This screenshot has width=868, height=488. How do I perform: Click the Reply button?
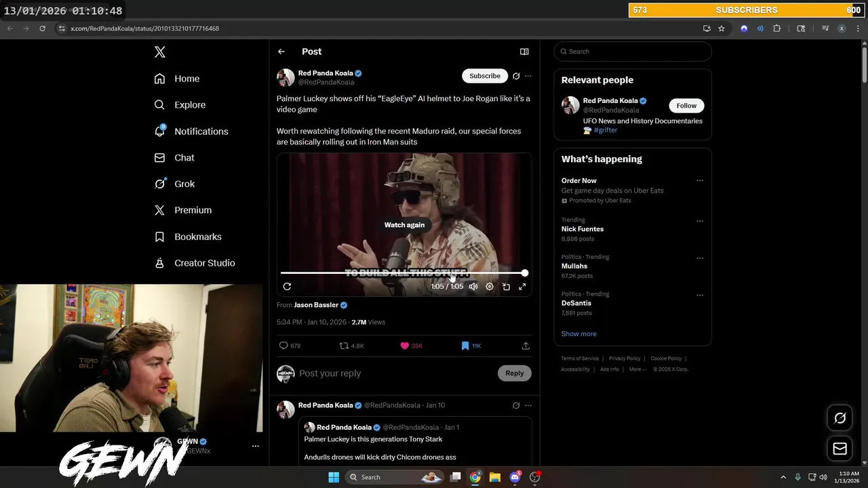point(515,373)
